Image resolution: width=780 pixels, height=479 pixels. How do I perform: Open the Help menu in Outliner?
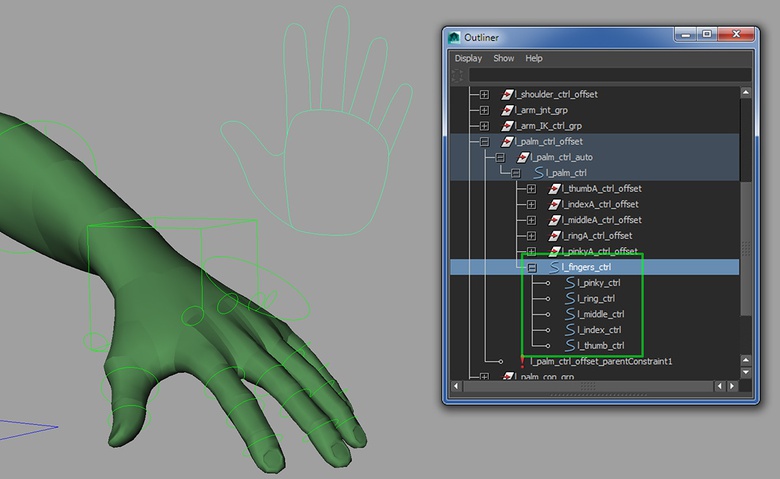[x=534, y=58]
